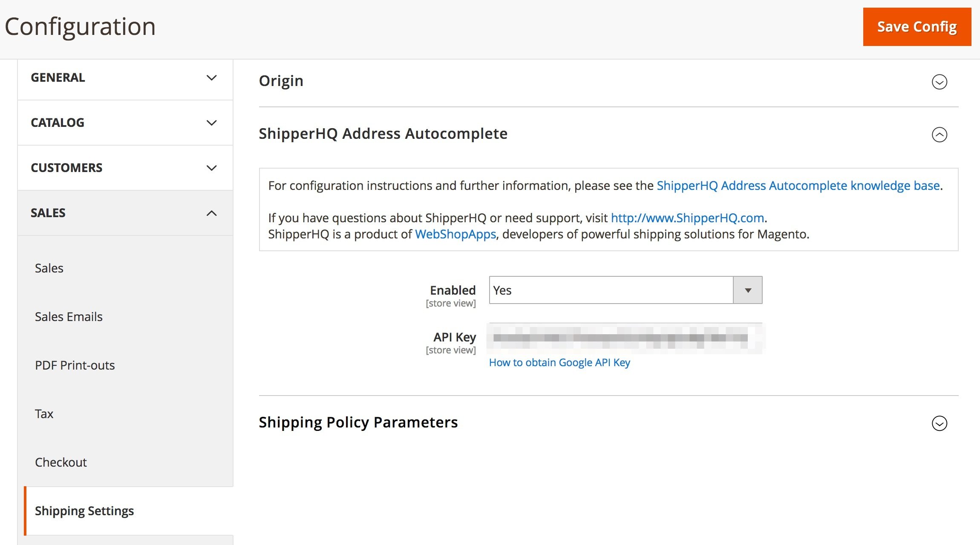Expand the CATALOG sidebar chevron
This screenshot has width=980, height=545.
click(211, 123)
